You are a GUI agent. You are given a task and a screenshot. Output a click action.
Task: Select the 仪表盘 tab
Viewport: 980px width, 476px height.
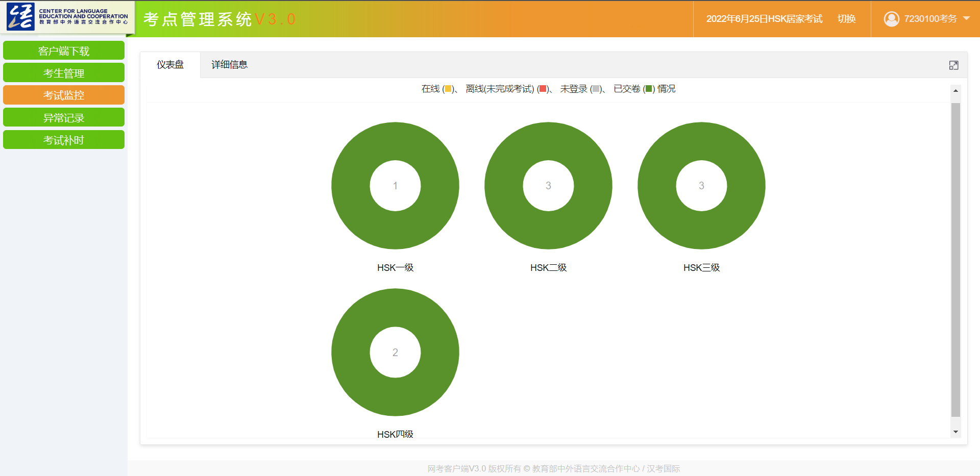tap(170, 65)
